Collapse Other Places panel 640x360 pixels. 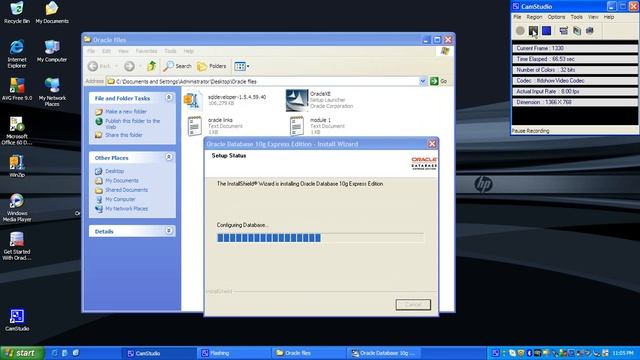169,157
